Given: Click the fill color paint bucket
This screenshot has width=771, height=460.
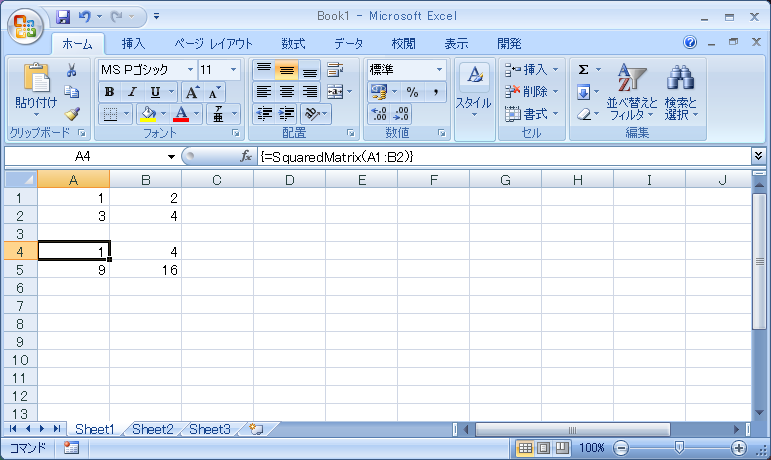Looking at the screenshot, I should 148,114.
